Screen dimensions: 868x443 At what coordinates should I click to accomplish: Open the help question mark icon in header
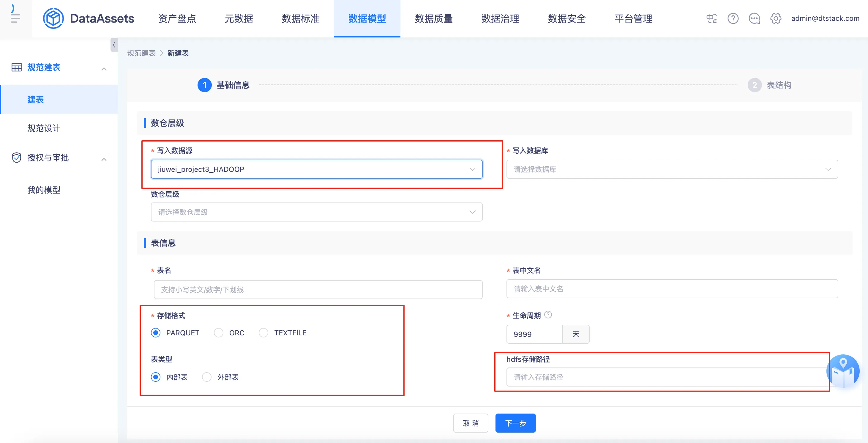pyautogui.click(x=733, y=18)
